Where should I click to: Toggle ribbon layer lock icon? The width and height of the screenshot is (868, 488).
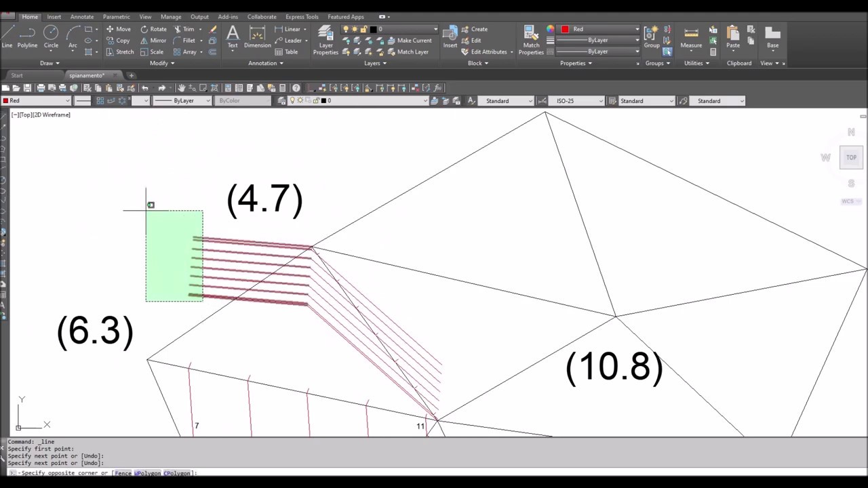363,29
